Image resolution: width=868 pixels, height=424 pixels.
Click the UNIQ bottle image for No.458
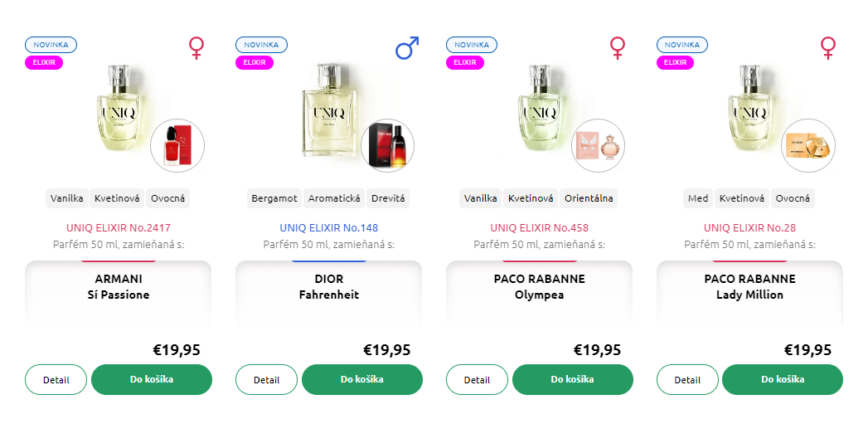click(x=539, y=111)
